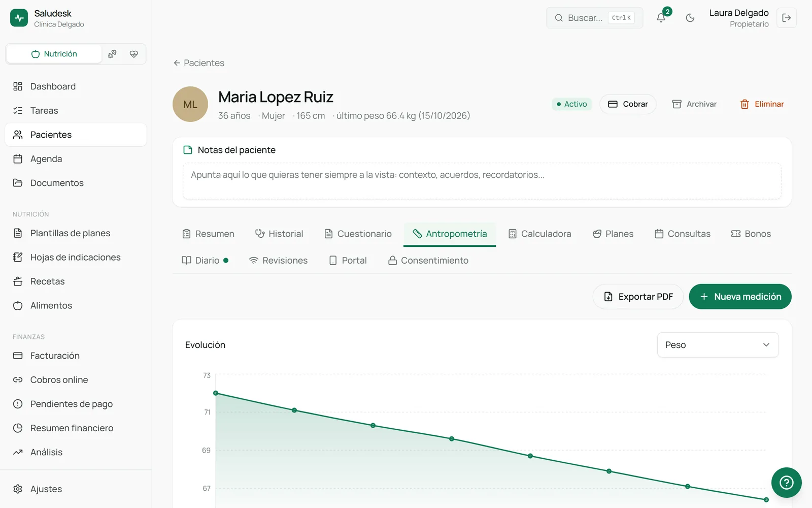Open the Historial tab
This screenshot has width=812, height=508.
pyautogui.click(x=279, y=234)
